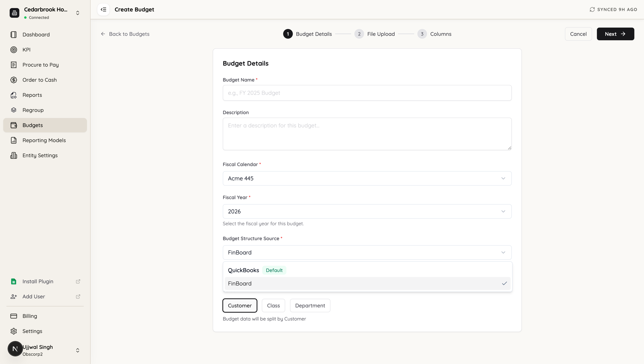
Task: Select Regroup in the sidebar
Action: 45,110
